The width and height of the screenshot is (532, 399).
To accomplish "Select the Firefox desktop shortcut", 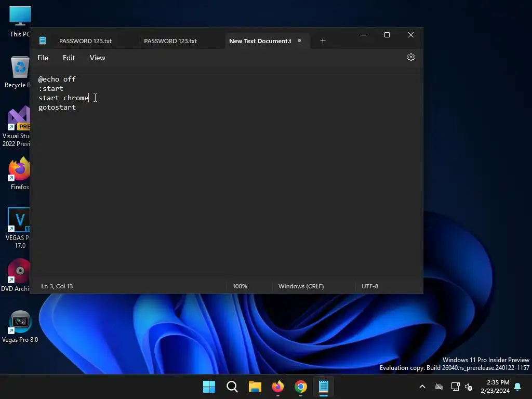I will pos(19,174).
